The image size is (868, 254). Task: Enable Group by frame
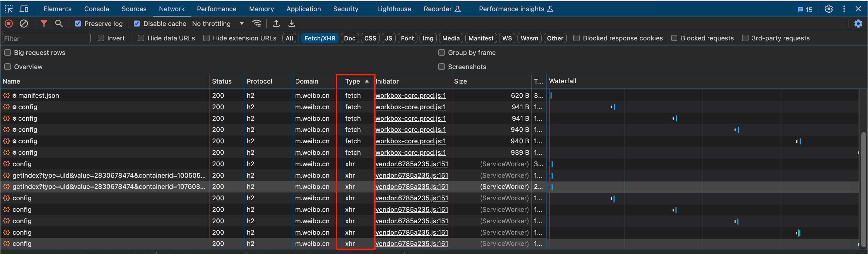point(442,52)
